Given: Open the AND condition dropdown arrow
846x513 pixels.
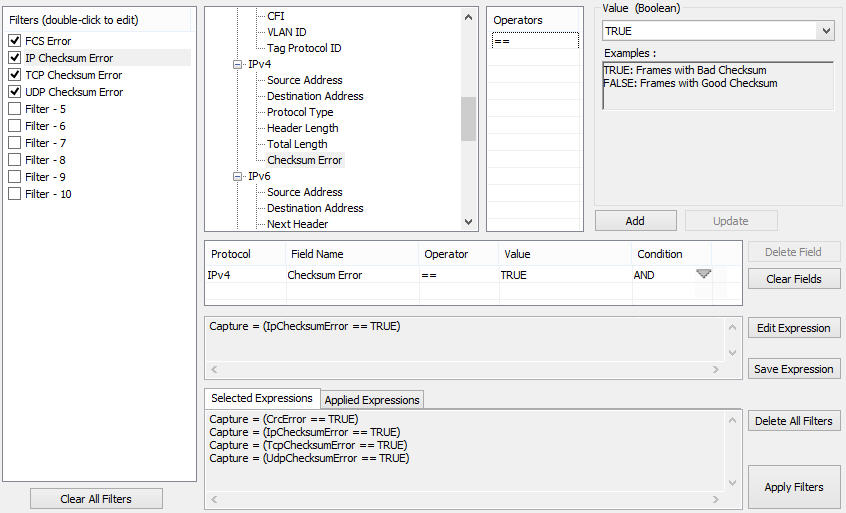Looking at the screenshot, I should click(704, 274).
